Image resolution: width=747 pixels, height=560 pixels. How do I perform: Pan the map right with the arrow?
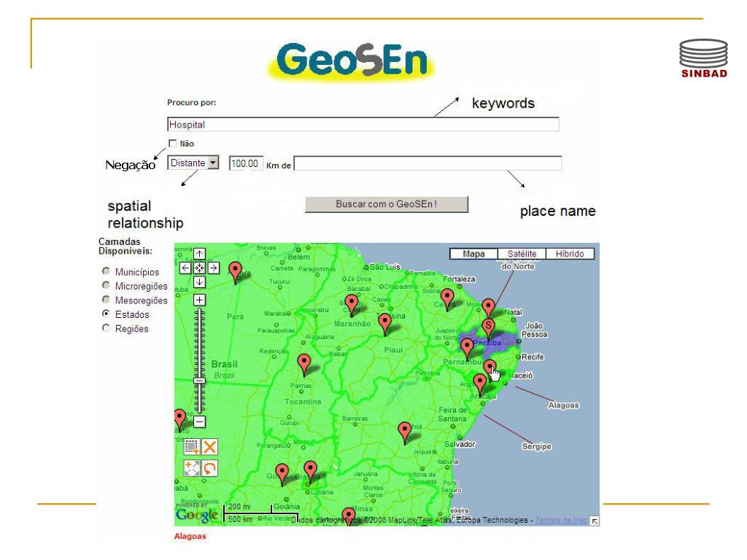pos(214,268)
